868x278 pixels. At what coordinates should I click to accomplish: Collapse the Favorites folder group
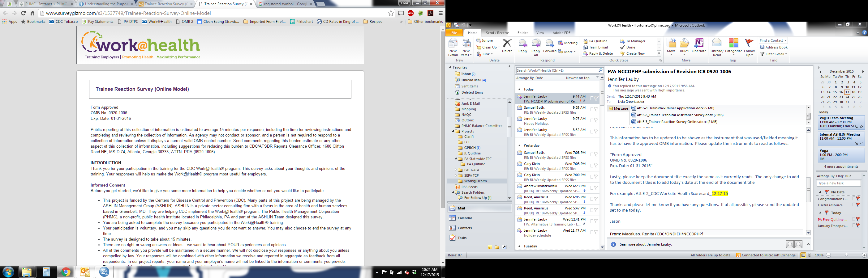(x=450, y=67)
